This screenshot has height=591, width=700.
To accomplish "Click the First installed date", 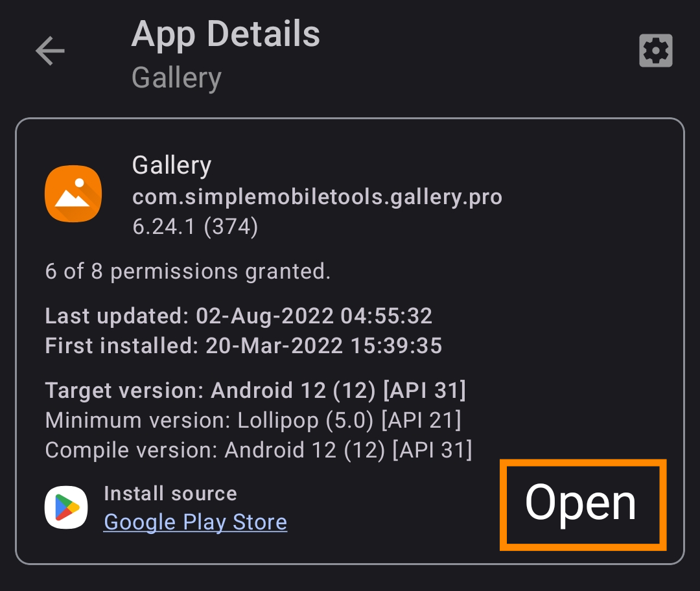I will (243, 345).
